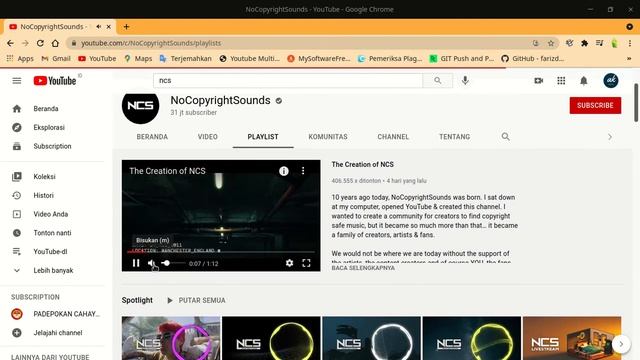This screenshot has height=360, width=640.
Task: Click BACA SELENGKAPNYA to expand description
Action: (x=363, y=268)
